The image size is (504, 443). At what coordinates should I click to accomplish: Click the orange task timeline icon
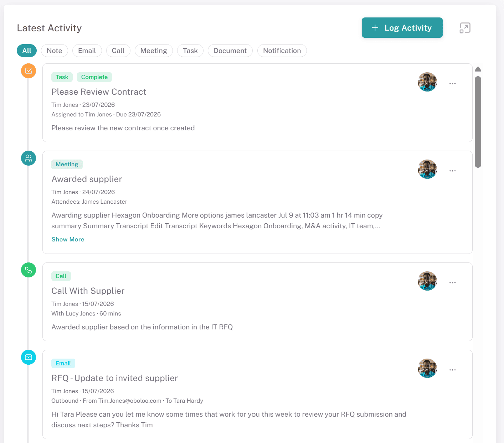tap(29, 71)
